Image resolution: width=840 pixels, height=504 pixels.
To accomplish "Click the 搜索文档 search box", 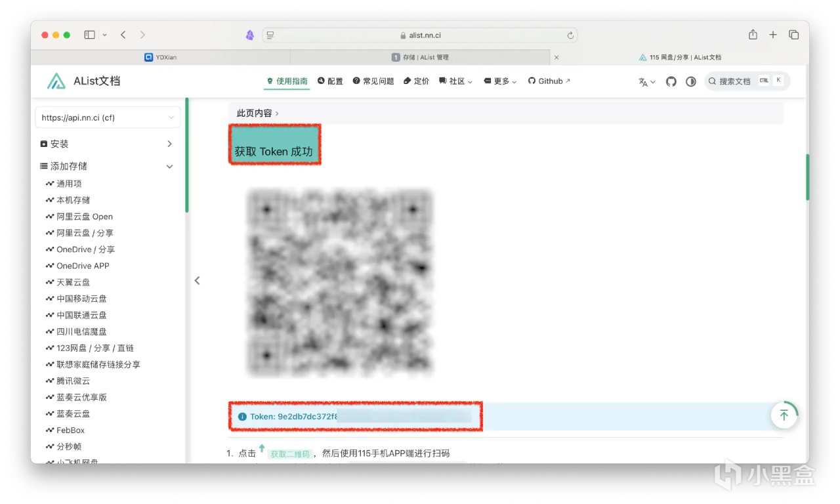I will click(x=747, y=81).
